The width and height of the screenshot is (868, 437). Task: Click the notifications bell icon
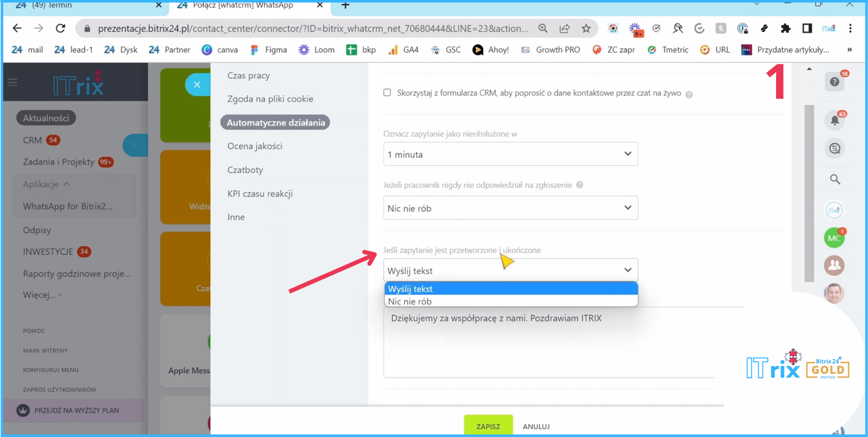tap(834, 120)
